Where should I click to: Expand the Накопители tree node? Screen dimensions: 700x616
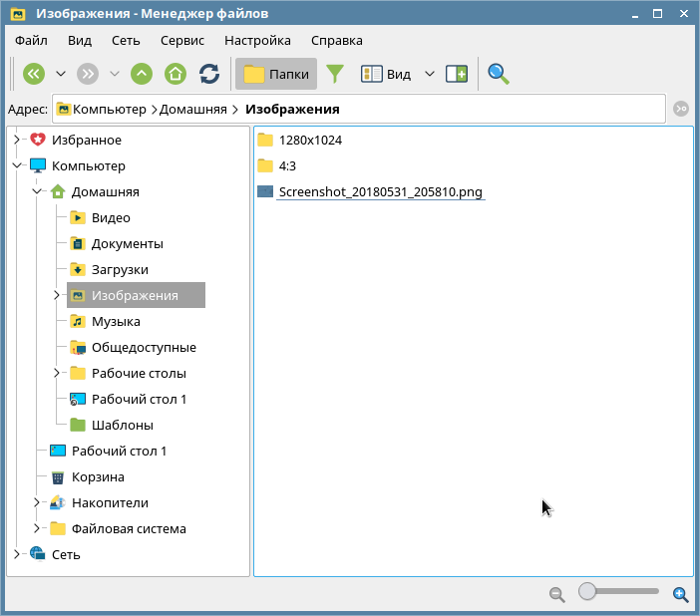[x=37, y=502]
